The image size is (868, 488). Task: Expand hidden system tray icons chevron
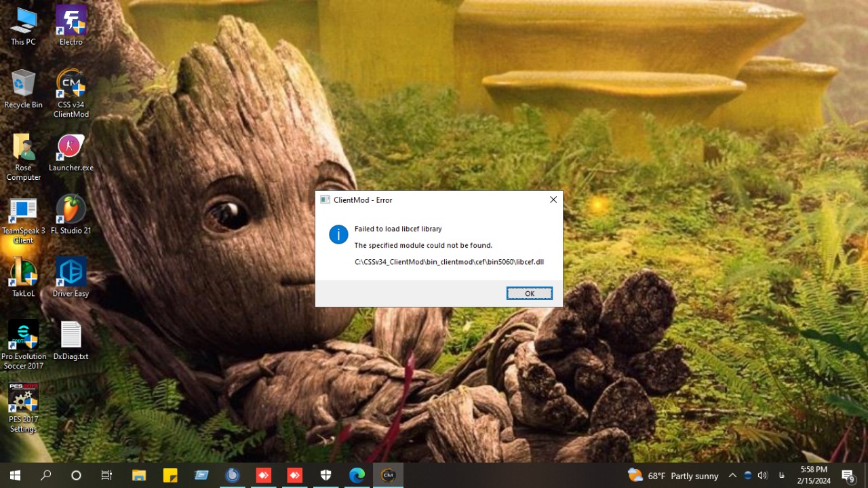pos(732,476)
